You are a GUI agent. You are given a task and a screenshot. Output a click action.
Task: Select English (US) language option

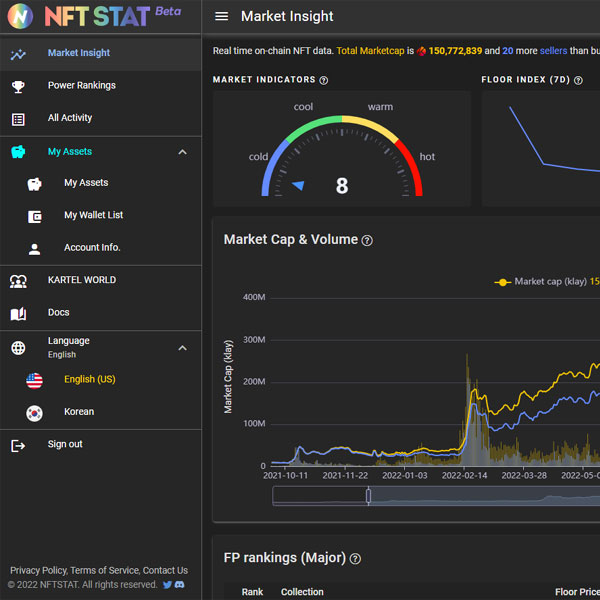[89, 380]
